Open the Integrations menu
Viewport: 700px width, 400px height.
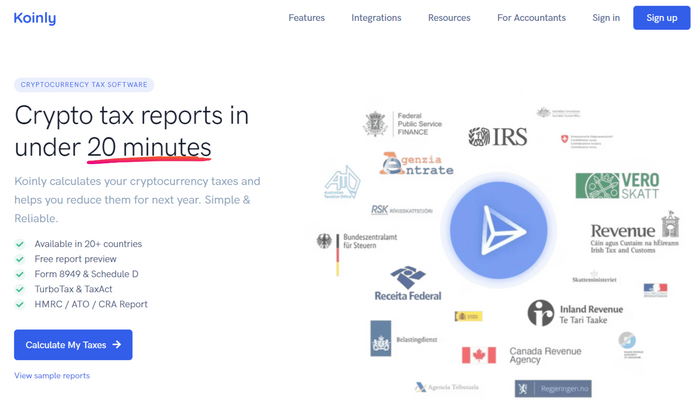pos(376,18)
